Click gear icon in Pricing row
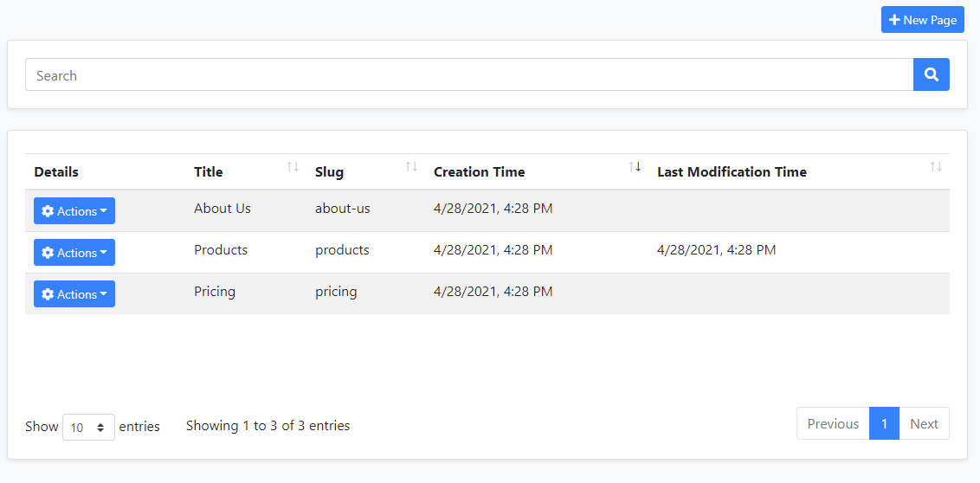Screen dimensions: 980x483 (48, 294)
